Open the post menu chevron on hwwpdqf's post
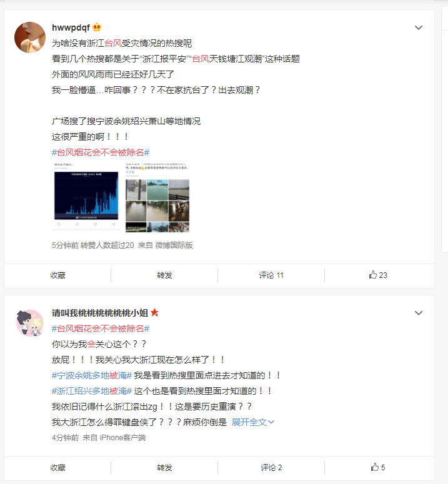 pos(419,27)
